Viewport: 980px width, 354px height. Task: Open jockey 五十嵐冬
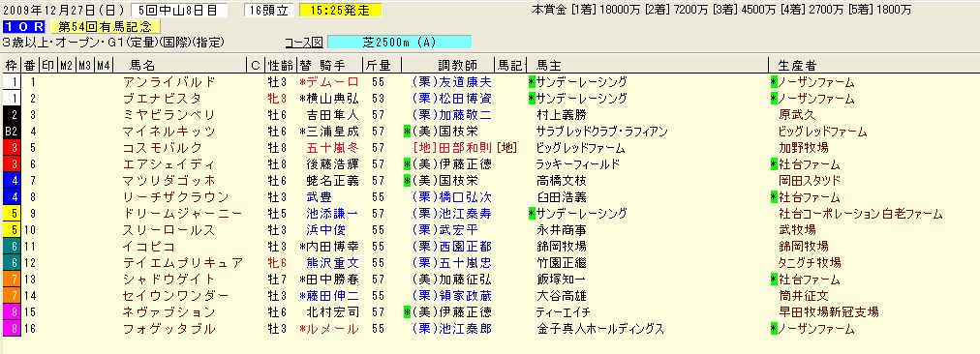coord(333,148)
